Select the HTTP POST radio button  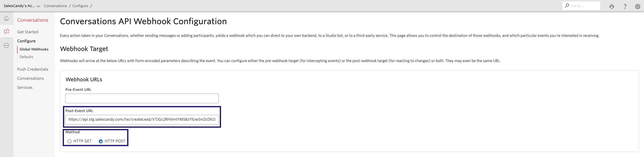[x=100, y=141]
